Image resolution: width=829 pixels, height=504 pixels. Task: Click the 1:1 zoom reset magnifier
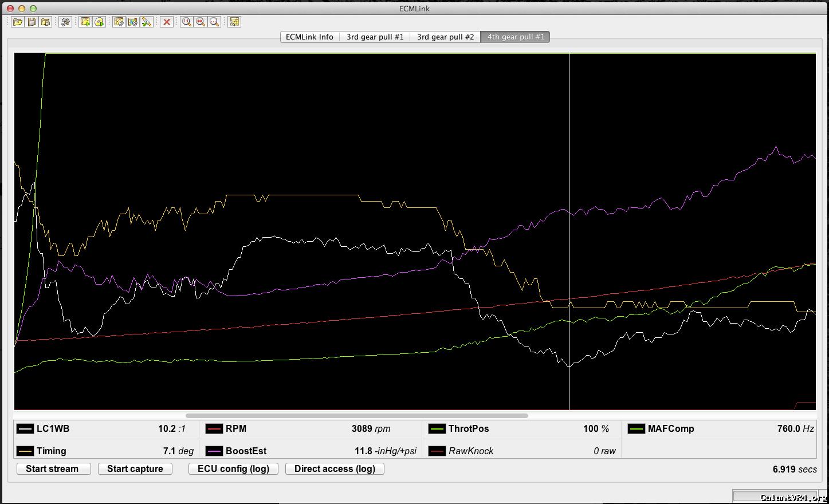coord(186,22)
